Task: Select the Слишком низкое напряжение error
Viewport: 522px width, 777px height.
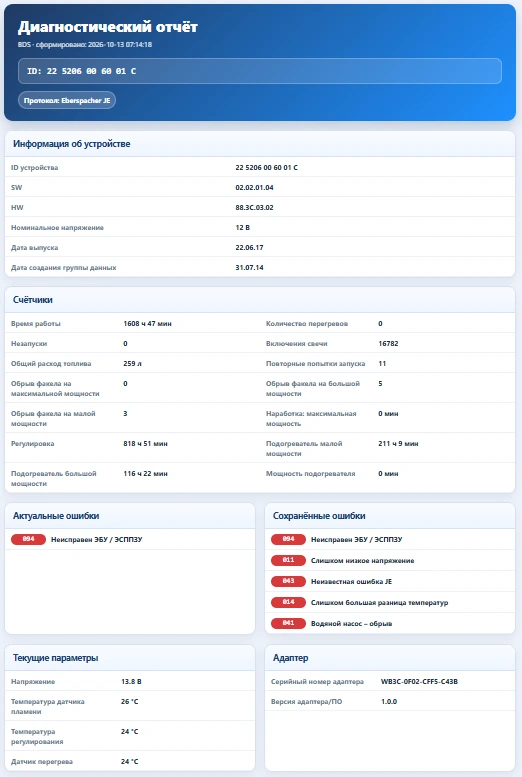Action: [362, 560]
